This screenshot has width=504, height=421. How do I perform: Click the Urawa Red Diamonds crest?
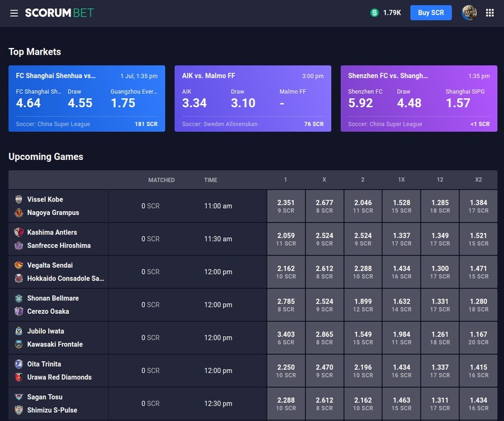19,378
